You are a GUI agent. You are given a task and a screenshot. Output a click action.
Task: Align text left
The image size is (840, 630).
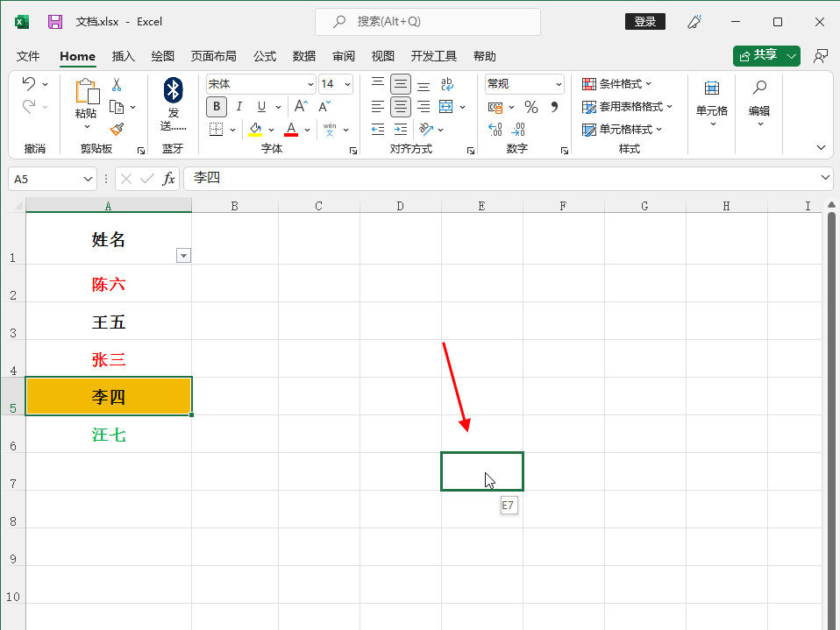[378, 107]
